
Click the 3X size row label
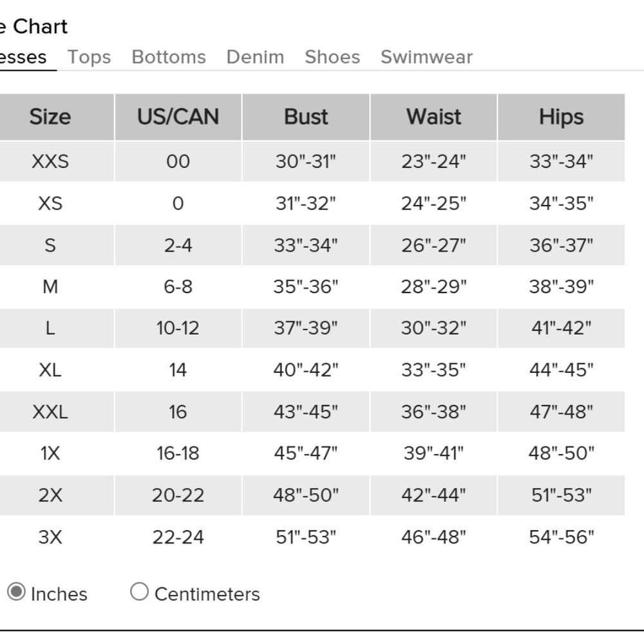tap(50, 537)
